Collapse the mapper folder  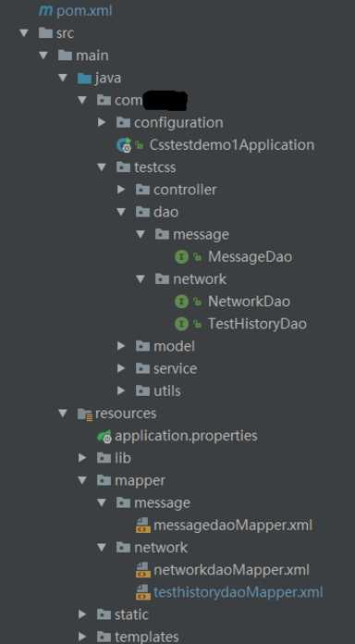coord(82,480)
